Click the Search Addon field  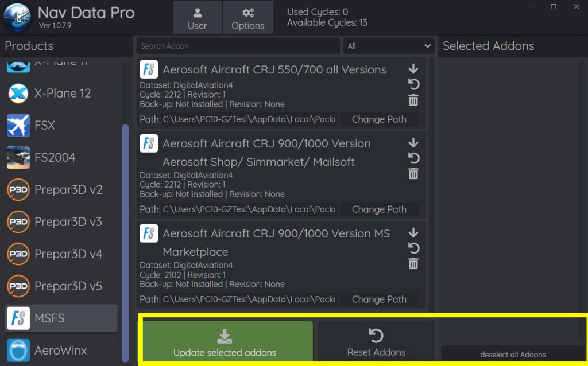[x=238, y=46]
